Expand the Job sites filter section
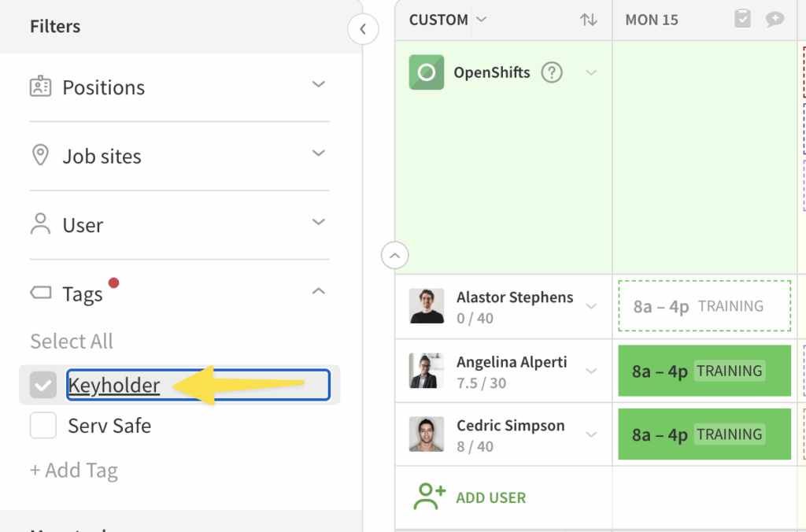 click(318, 153)
